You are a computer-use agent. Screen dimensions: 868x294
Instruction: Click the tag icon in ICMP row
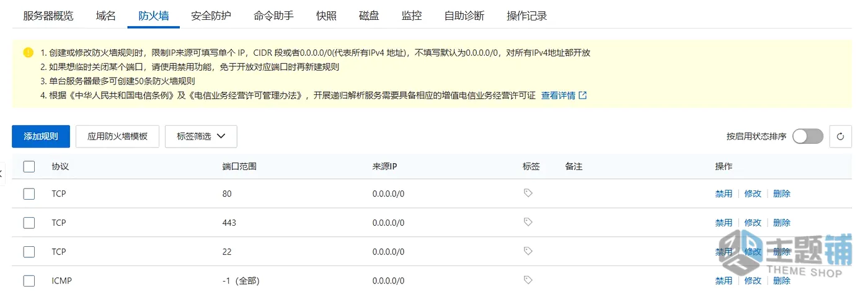pos(528,280)
